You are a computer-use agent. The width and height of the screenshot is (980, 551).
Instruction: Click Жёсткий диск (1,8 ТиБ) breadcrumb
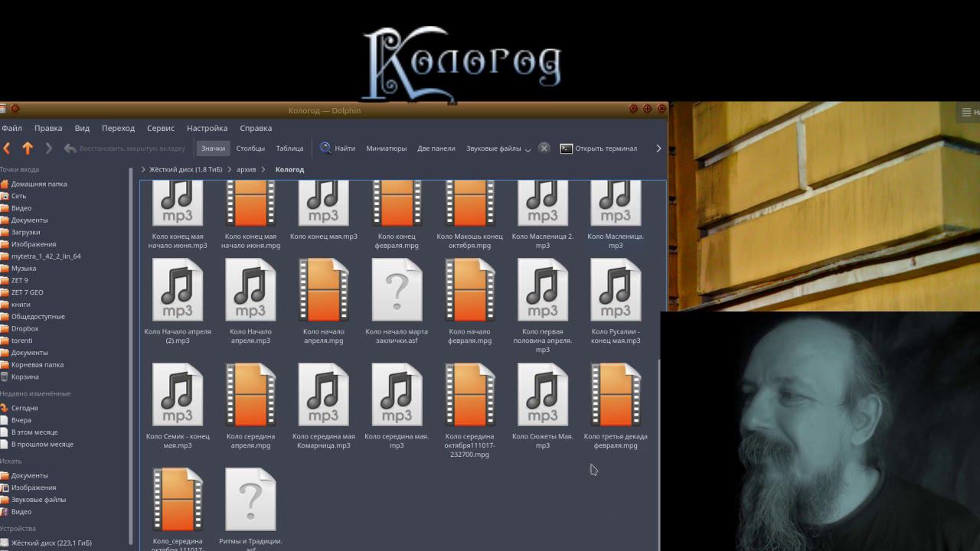pos(186,169)
